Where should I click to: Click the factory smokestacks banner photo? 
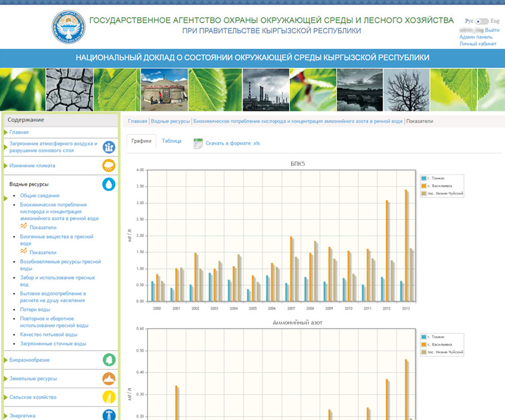(266, 90)
